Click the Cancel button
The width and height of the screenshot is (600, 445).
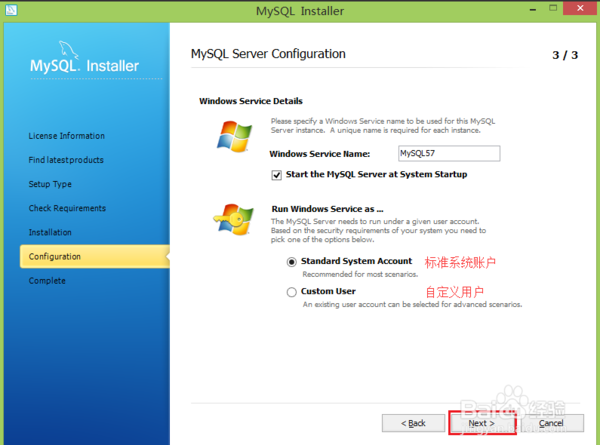point(551,423)
